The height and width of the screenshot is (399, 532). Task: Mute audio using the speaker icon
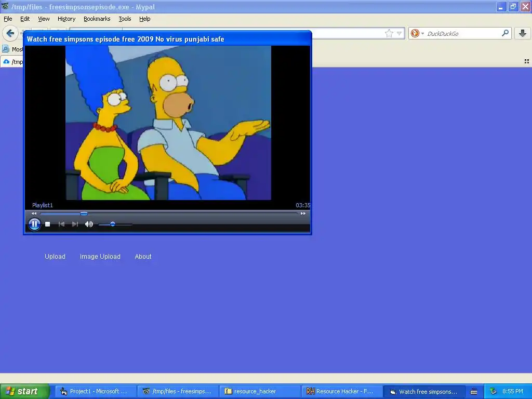(89, 224)
